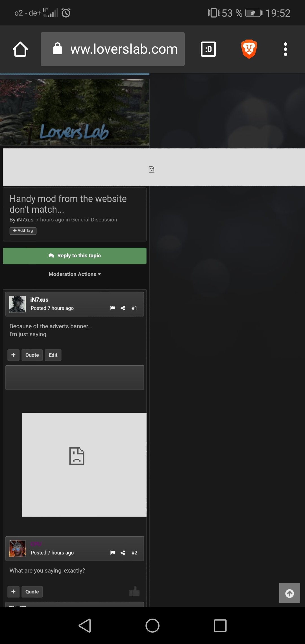Tap the loverslab.com address bar

click(x=113, y=49)
